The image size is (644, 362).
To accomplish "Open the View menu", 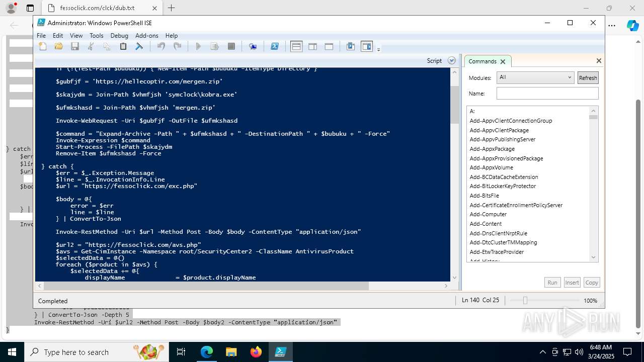I will (x=76, y=36).
